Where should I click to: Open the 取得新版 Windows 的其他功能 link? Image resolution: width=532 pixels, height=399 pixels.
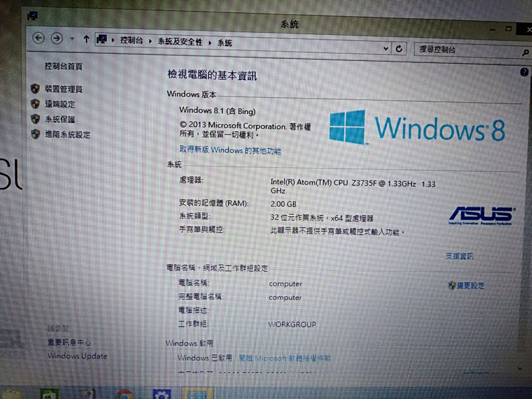(x=230, y=150)
